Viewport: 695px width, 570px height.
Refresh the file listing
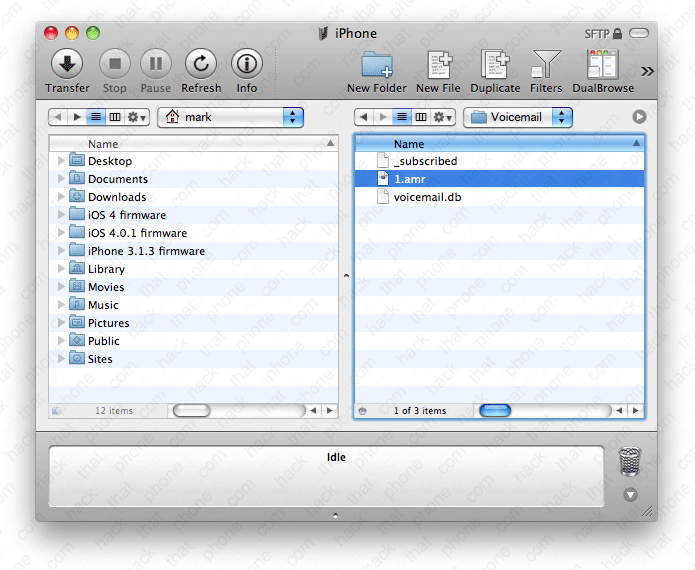click(x=201, y=65)
